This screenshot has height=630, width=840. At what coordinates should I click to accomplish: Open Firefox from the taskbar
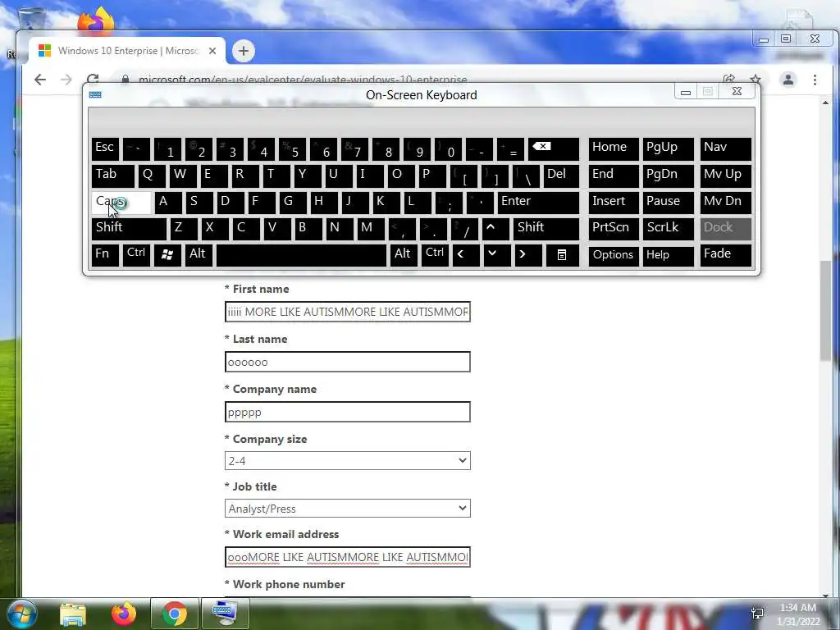[124, 614]
